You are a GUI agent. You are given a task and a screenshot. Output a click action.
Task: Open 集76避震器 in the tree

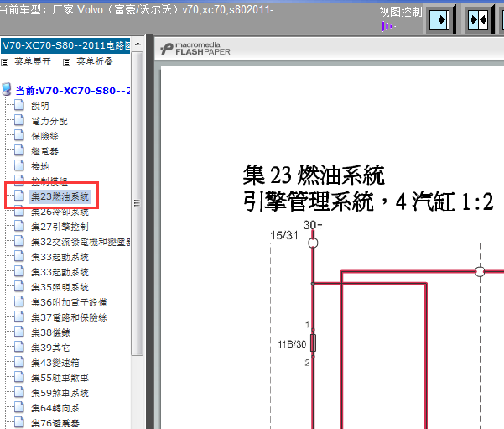[x=55, y=423]
